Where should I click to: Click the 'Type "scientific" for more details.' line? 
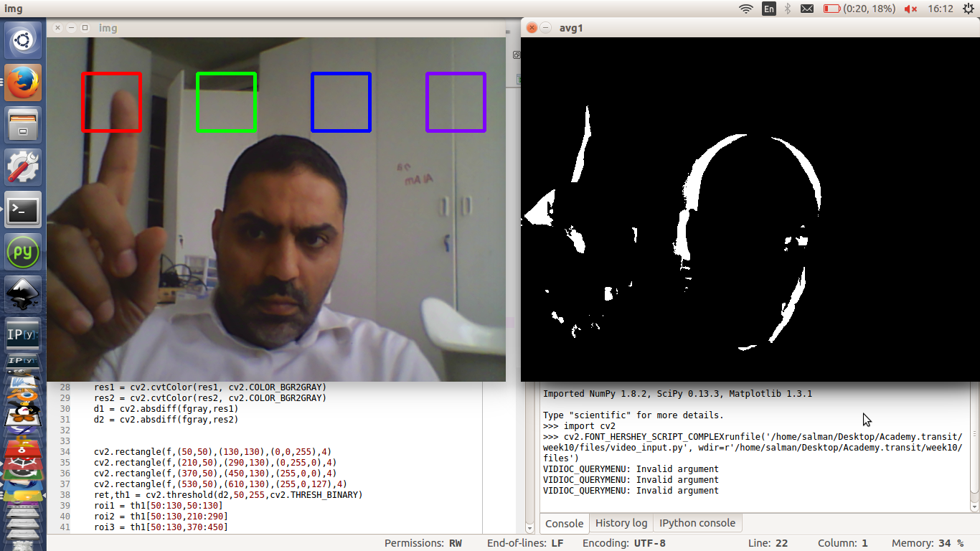633,415
